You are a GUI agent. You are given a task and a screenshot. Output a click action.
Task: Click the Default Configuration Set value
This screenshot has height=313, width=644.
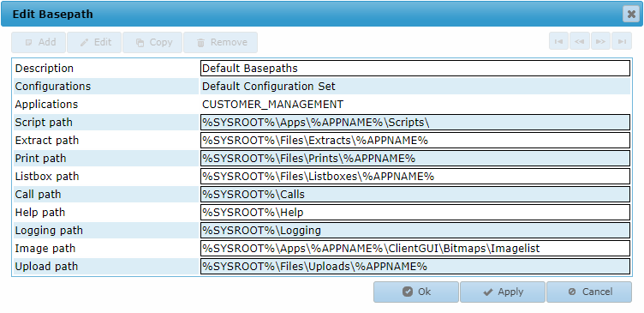pos(269,87)
